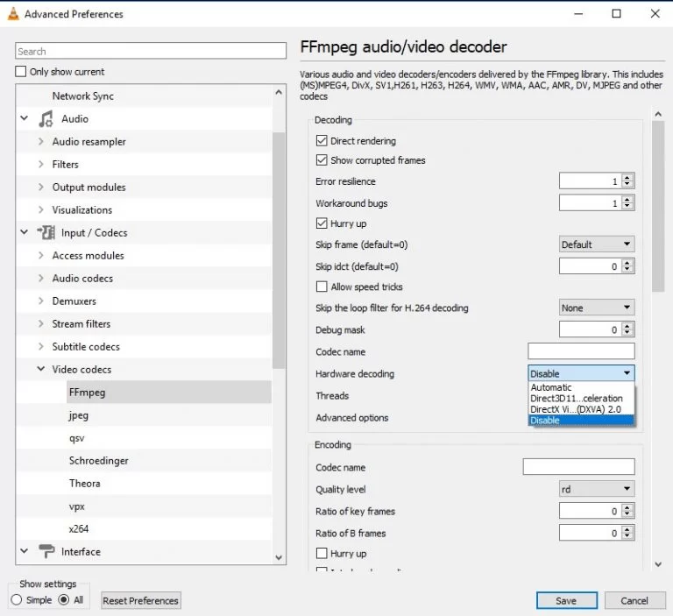Click the Search preferences field

[151, 52]
